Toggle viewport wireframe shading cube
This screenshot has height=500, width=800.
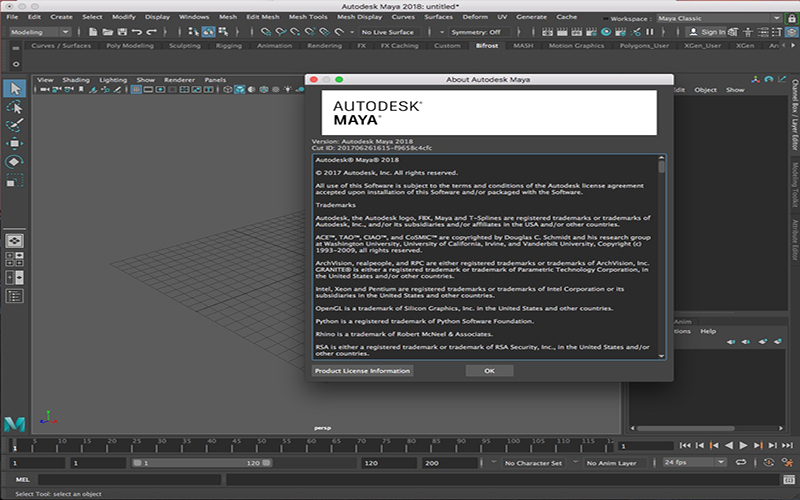point(228,89)
